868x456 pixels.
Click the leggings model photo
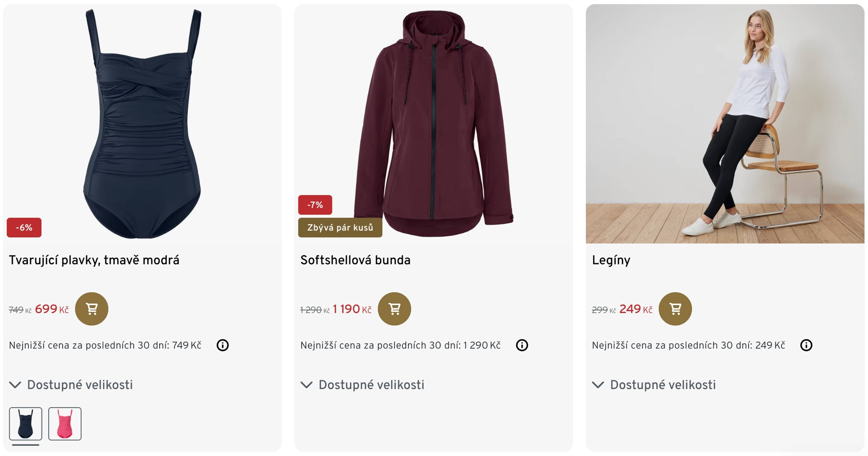[x=725, y=123]
